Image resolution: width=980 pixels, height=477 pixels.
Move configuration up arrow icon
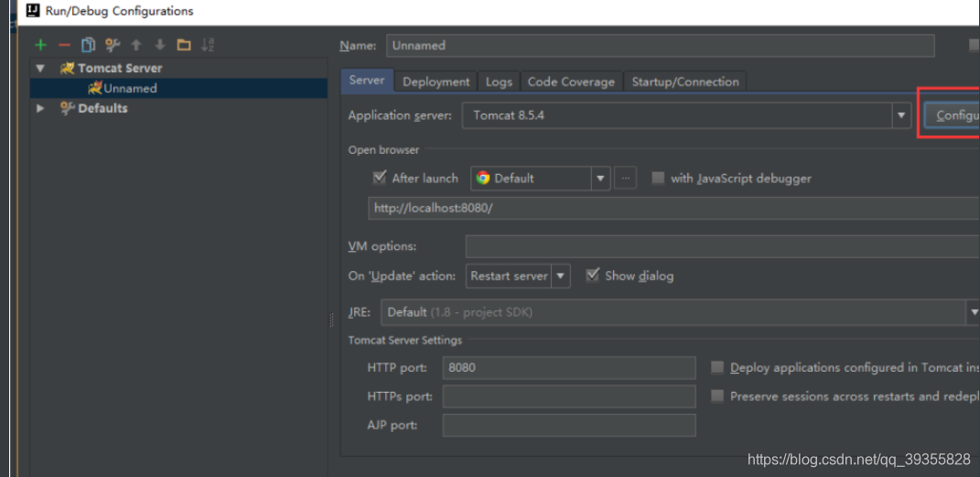point(136,45)
